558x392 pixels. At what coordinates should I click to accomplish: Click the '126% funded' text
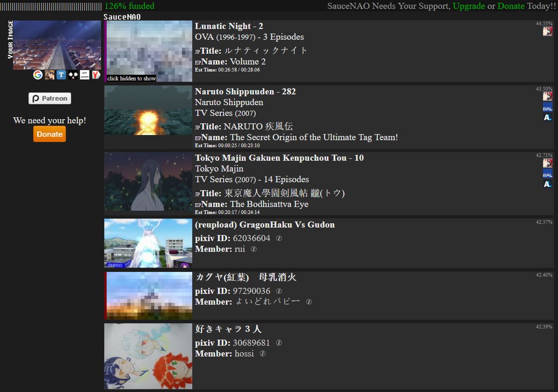(130, 6)
